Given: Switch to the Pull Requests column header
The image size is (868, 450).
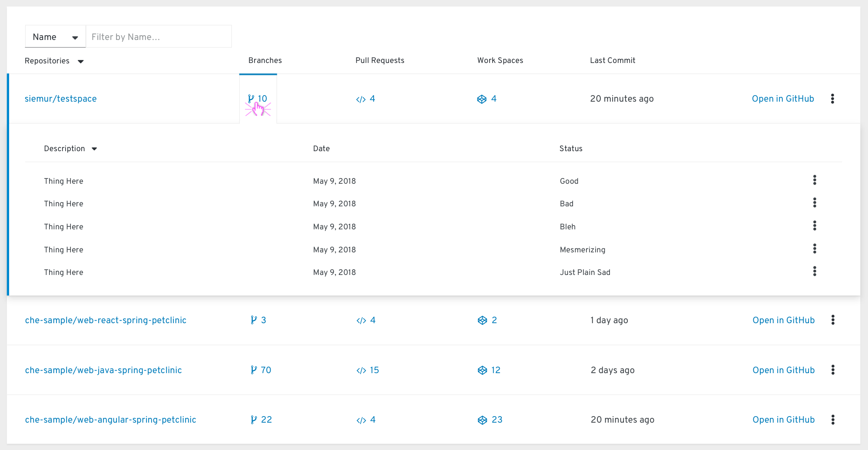Looking at the screenshot, I should coord(380,60).
